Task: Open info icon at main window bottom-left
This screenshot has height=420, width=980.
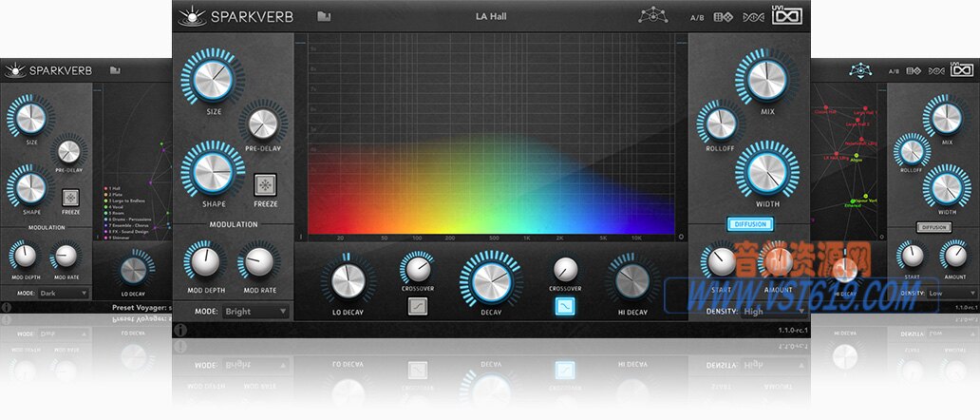Action: (180, 329)
